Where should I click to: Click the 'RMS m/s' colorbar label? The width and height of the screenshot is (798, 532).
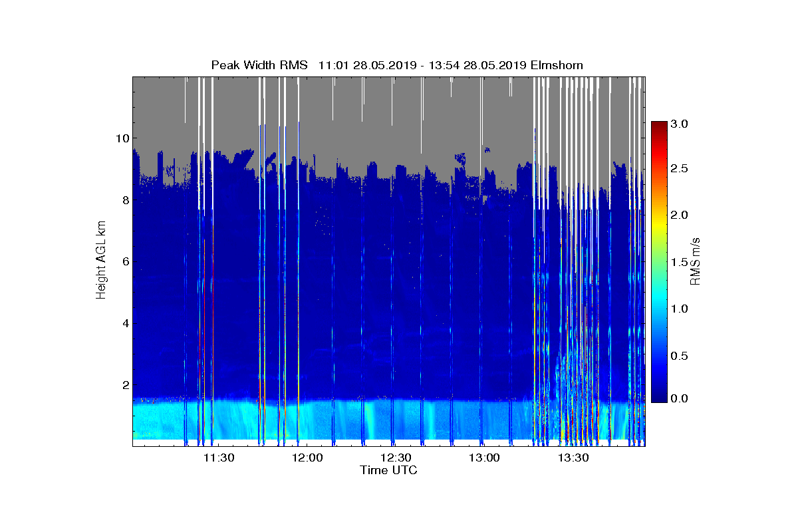point(695,261)
